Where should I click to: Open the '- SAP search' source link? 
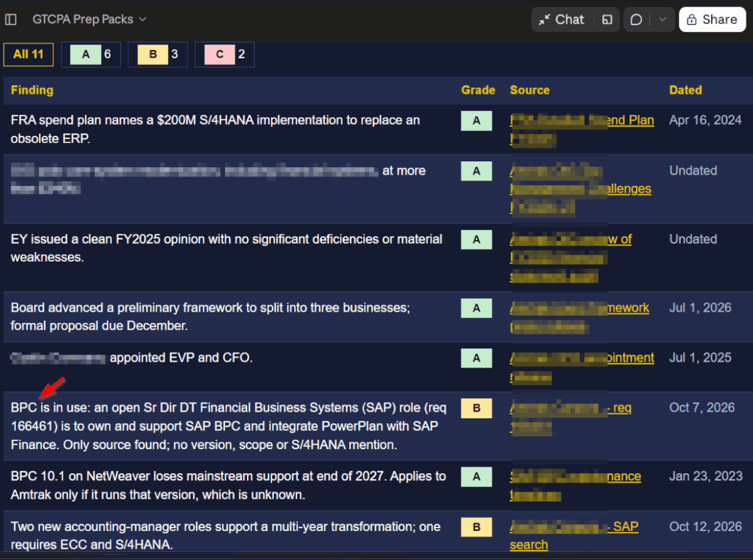click(574, 536)
